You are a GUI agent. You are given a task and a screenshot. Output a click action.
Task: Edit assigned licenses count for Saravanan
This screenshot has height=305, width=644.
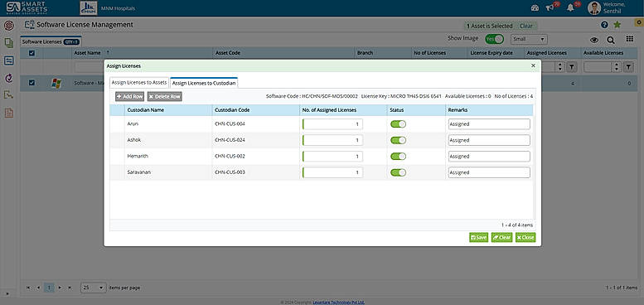(x=332, y=172)
